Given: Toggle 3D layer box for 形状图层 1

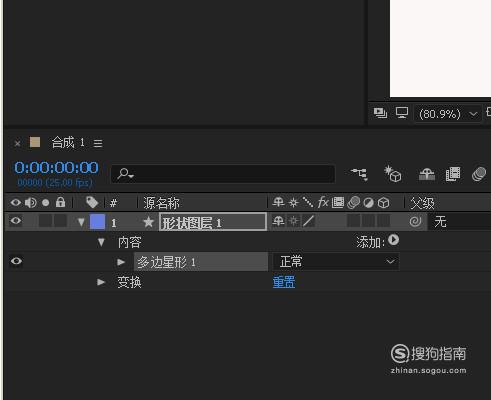Looking at the screenshot, I should (383, 221).
